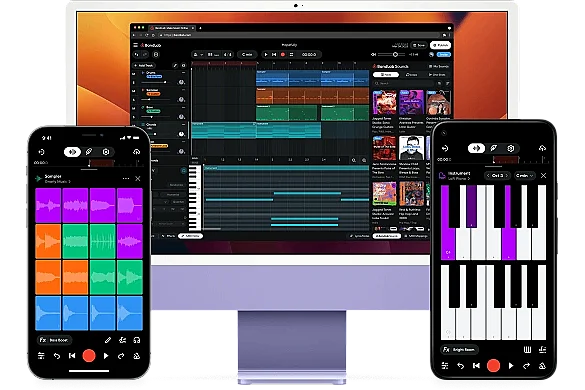Screen dimensions: 585x390
Task: Tap the play button on the left phone
Action: (x=106, y=356)
